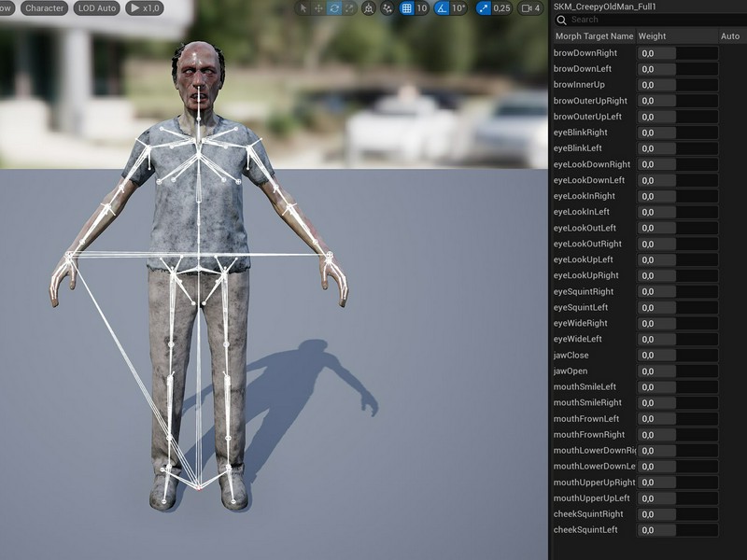Select eyeLookDownRight morph target

(x=592, y=164)
